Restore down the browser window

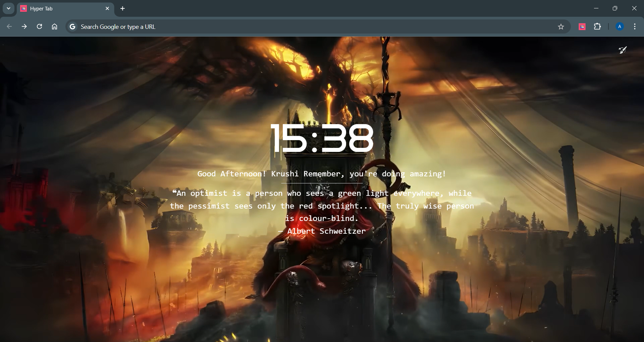(x=615, y=8)
